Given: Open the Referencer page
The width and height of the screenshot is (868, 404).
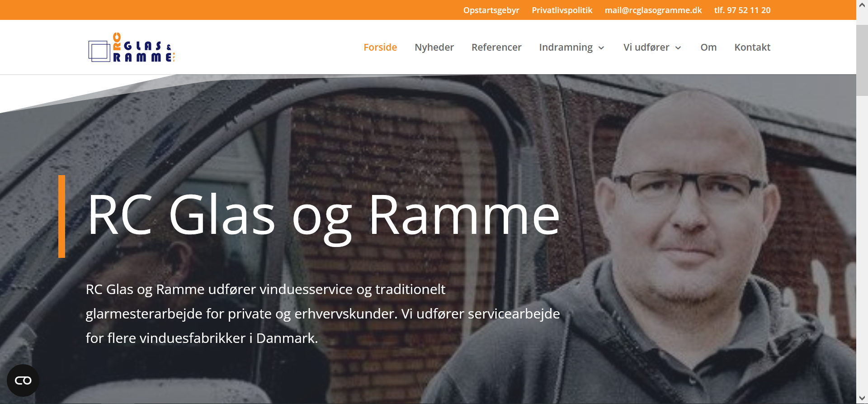Looking at the screenshot, I should [x=496, y=48].
